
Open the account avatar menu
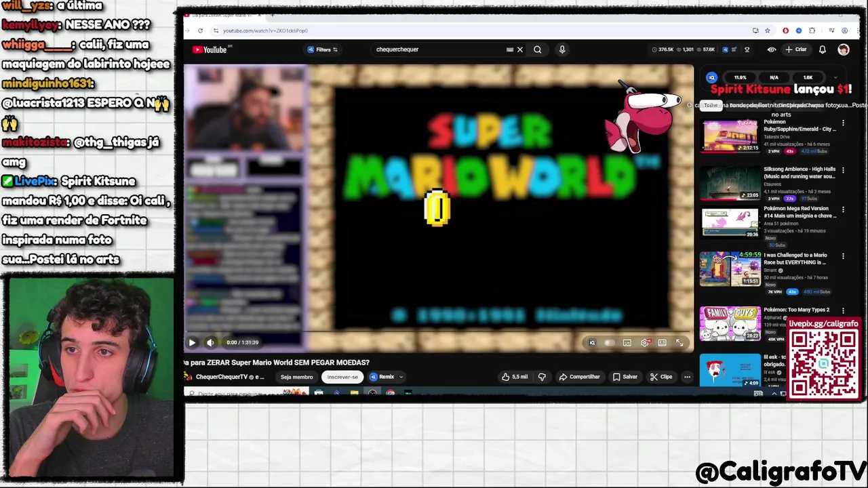click(x=843, y=49)
